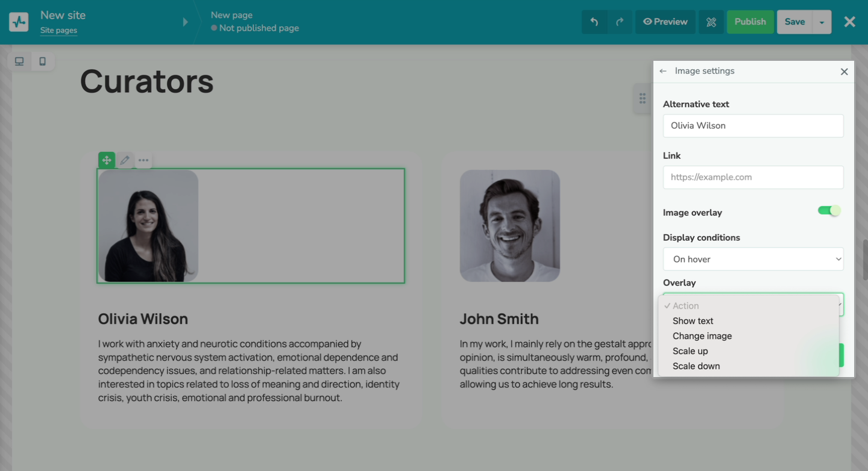The width and height of the screenshot is (868, 471).
Task: Open the Site pages link
Action: tap(58, 30)
